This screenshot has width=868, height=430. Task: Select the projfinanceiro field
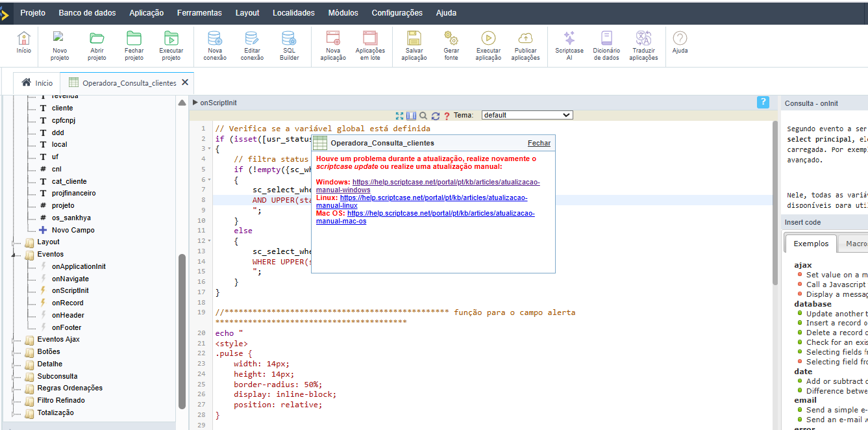click(74, 193)
